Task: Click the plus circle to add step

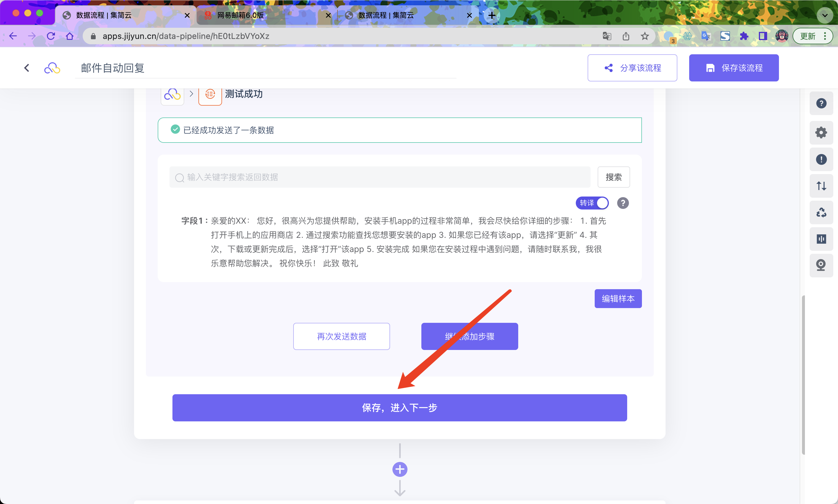Action: (400, 469)
